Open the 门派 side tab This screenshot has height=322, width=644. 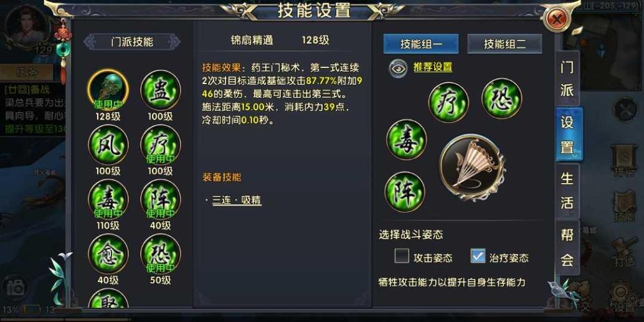coord(567,78)
